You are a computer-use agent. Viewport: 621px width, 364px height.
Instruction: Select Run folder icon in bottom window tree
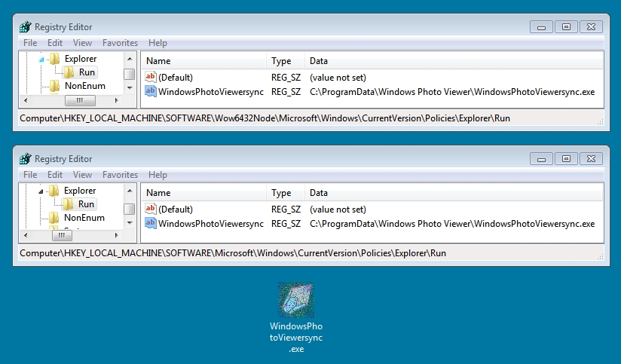pyautogui.click(x=69, y=204)
